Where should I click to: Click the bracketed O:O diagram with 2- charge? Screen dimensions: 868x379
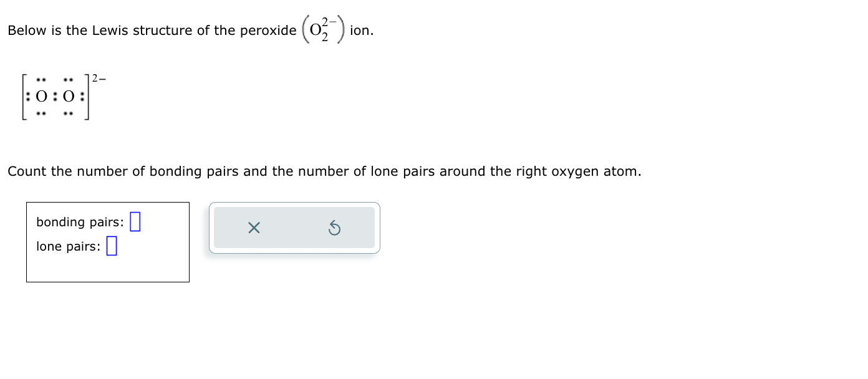pyautogui.click(x=56, y=97)
